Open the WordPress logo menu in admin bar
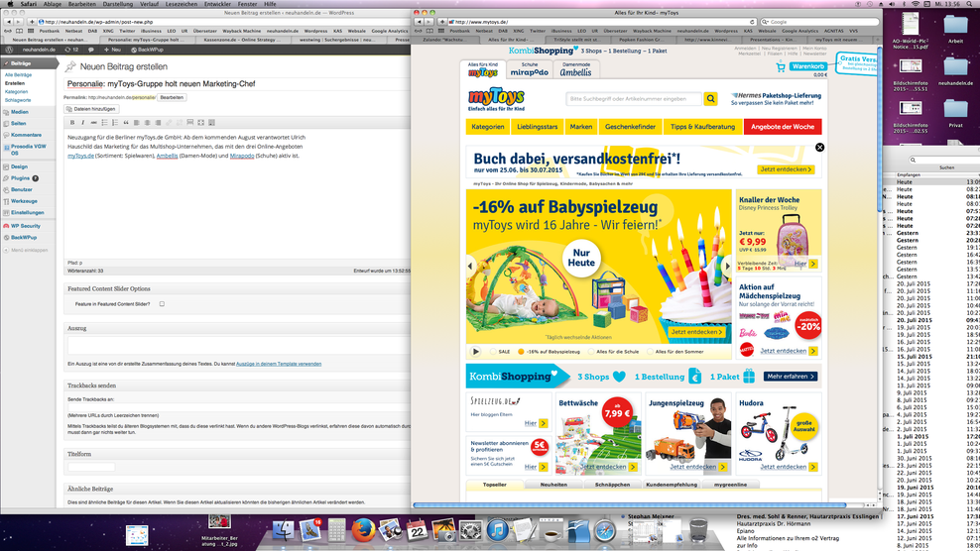This screenshot has width=980, height=551. [x=9, y=50]
